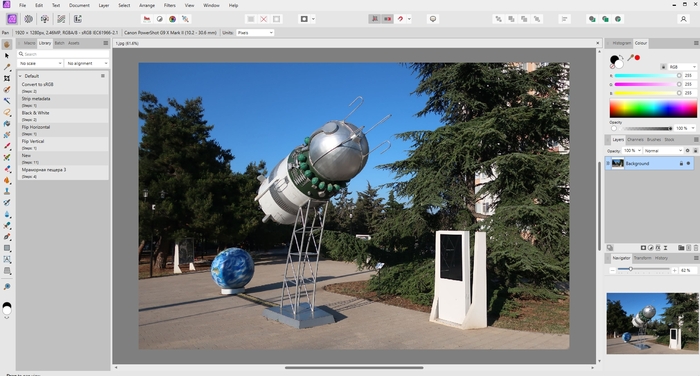Toggle Background layer visibility dot

tap(688, 163)
